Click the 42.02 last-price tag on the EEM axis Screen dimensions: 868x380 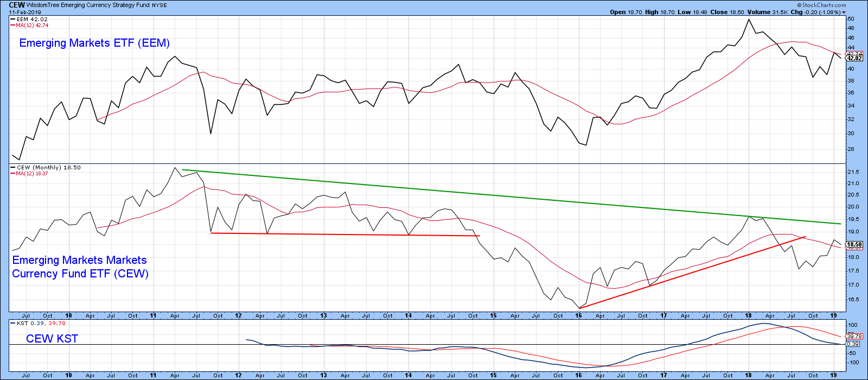854,58
